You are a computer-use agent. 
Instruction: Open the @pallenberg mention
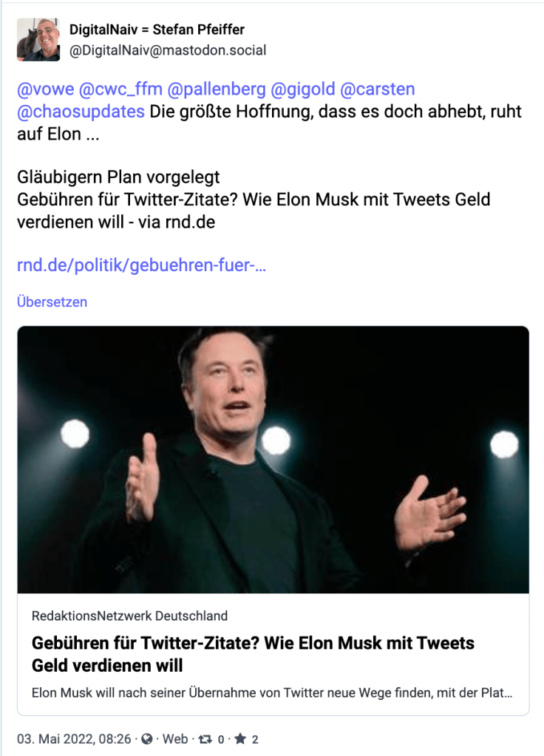click(217, 89)
